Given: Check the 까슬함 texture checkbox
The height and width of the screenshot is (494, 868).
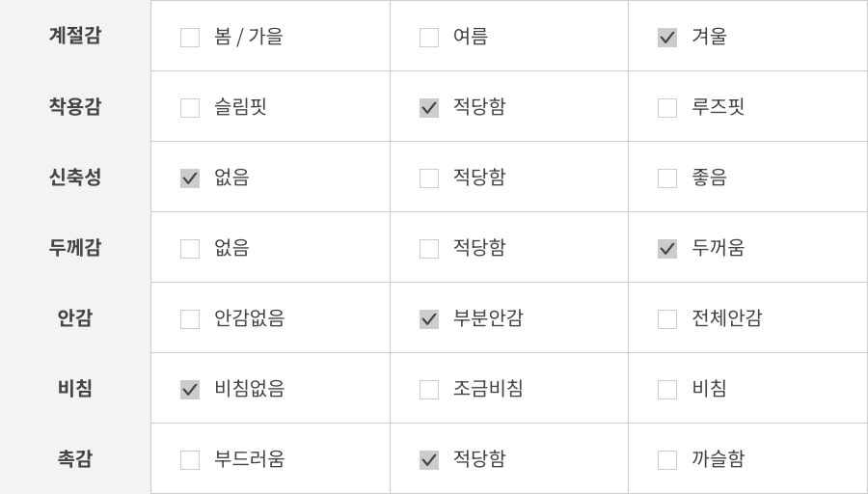Looking at the screenshot, I should tap(667, 460).
